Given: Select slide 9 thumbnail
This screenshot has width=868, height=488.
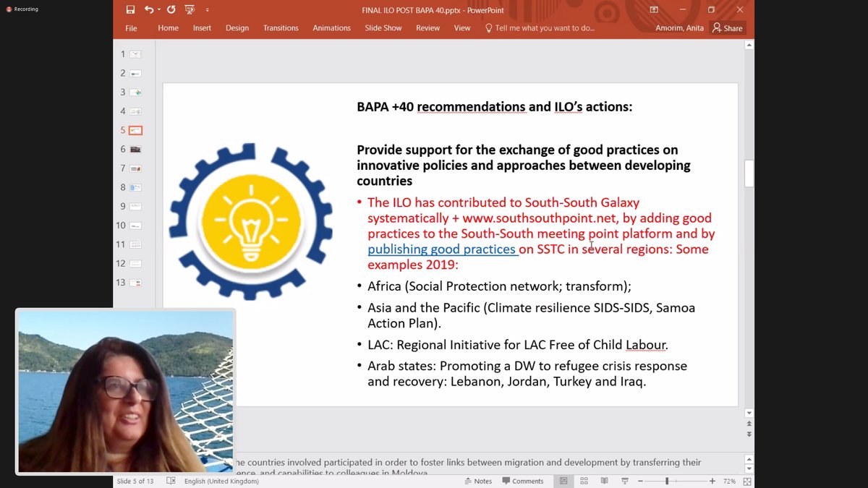Looking at the screenshot, I should (x=135, y=207).
